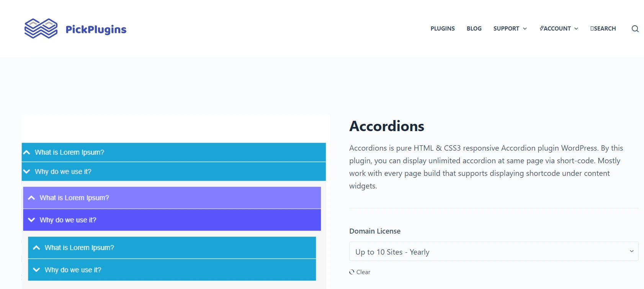Viewport: 644px width, 289px height.
Task: Click the product description paragraph
Action: coord(486,167)
